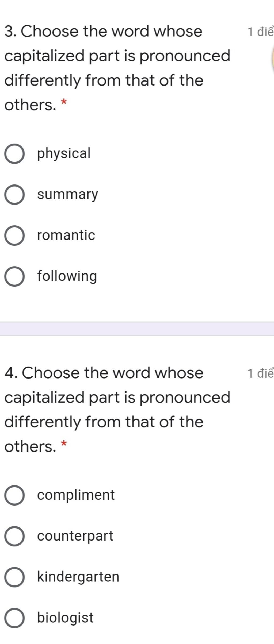
Task: Choose the "counterpart" radio button
Action: (x=14, y=536)
